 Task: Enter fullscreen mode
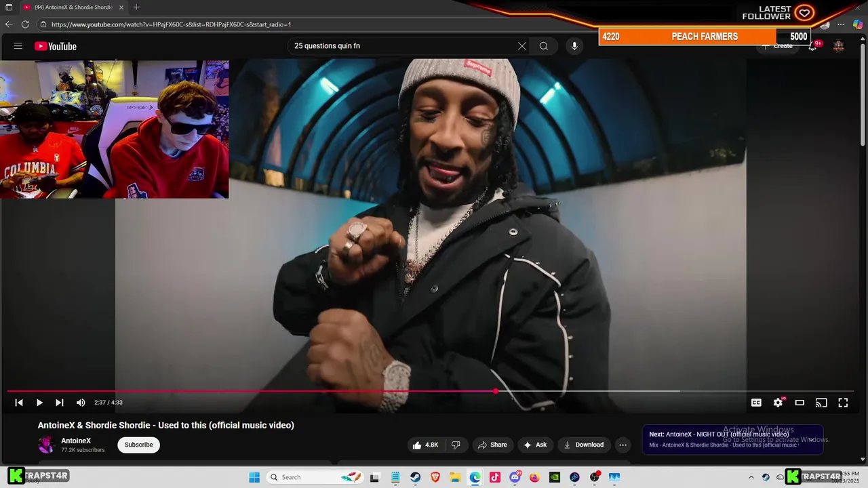click(843, 403)
